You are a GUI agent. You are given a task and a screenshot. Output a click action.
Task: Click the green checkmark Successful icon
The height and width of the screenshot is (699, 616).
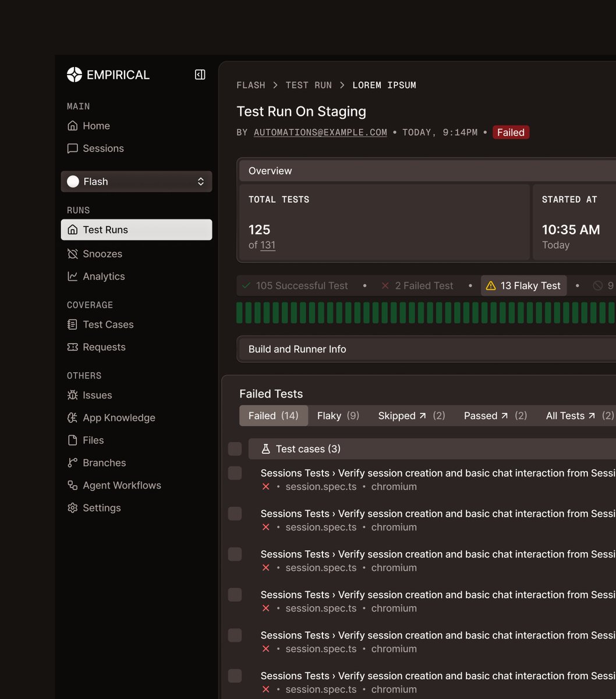(246, 285)
